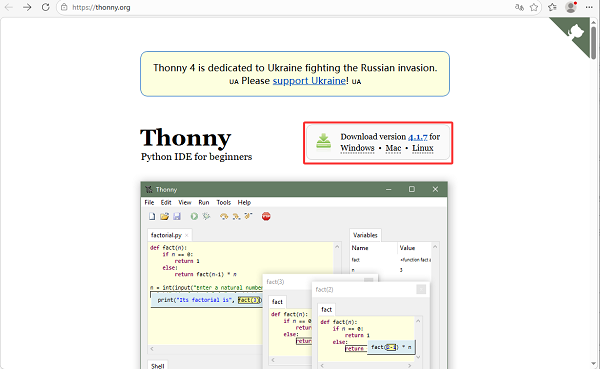Click the fact tab in fact(3) window

pyautogui.click(x=277, y=302)
